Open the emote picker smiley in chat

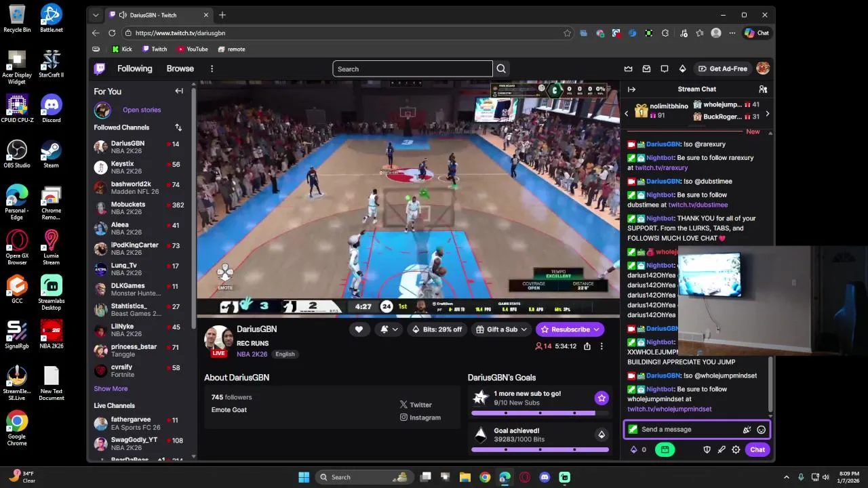click(x=761, y=429)
